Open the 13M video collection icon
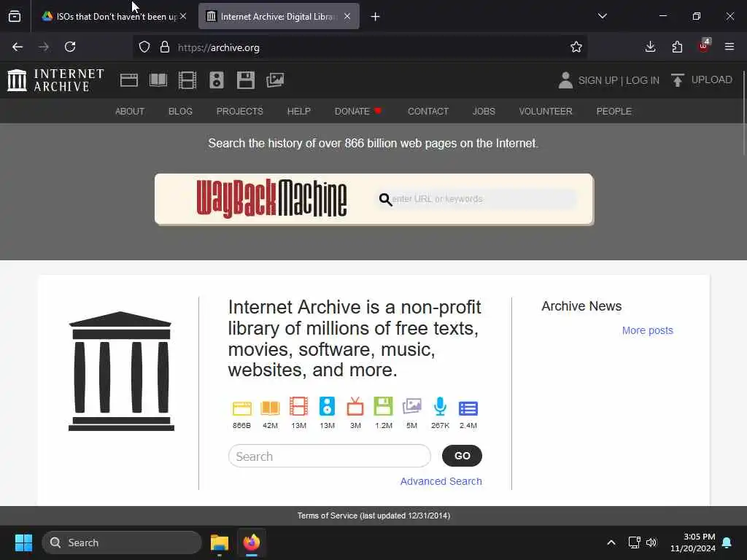The height and width of the screenshot is (560, 747). tap(298, 407)
